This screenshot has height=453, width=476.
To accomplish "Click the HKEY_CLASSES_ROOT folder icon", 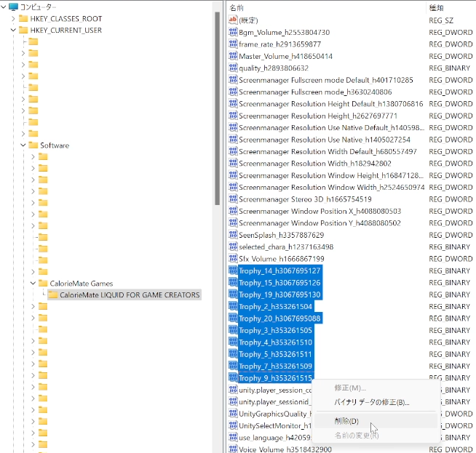I will pos(23,19).
